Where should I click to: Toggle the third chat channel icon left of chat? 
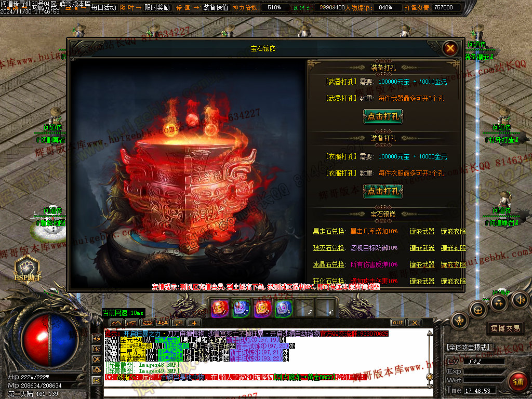coord(96,360)
